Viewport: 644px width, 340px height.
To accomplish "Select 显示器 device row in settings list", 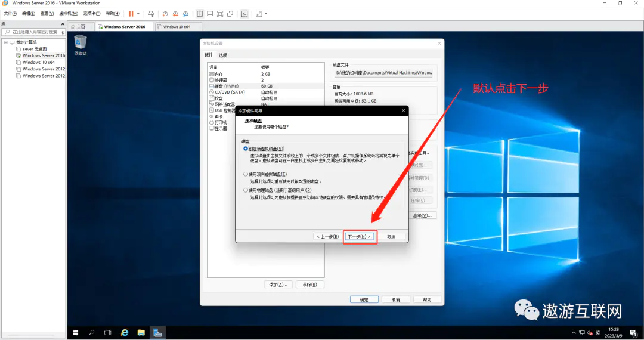I will (x=218, y=128).
